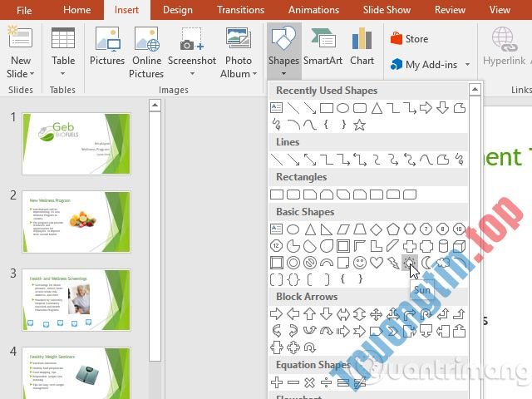Viewport: 532px width, 399px height.
Task: Go to the Animations tab
Action: tap(313, 10)
